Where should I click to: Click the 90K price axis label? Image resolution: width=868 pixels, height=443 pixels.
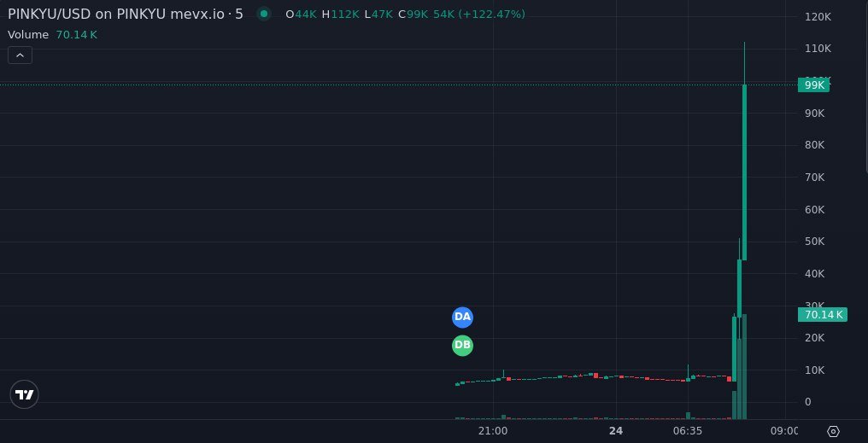[815, 113]
